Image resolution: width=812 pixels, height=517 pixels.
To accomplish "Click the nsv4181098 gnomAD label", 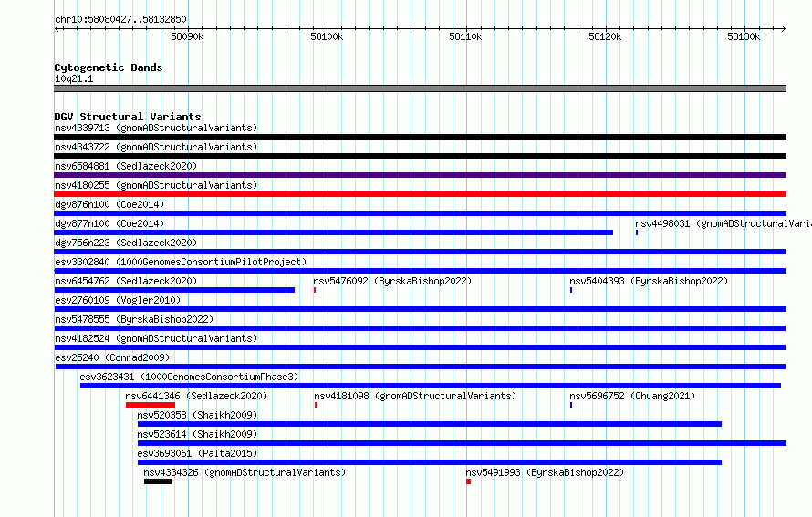I will pyautogui.click(x=415, y=396).
